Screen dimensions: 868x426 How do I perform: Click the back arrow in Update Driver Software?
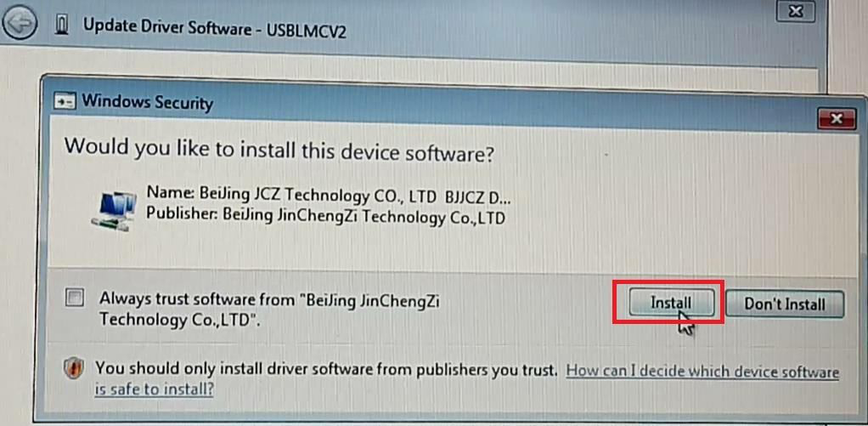click(20, 24)
